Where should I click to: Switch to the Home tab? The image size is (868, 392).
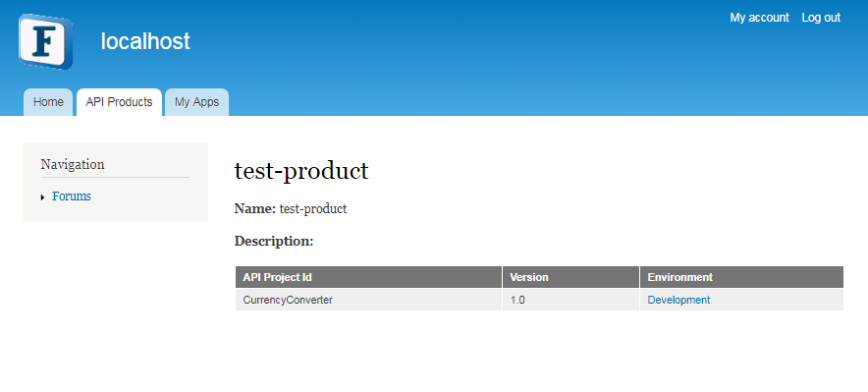point(48,102)
